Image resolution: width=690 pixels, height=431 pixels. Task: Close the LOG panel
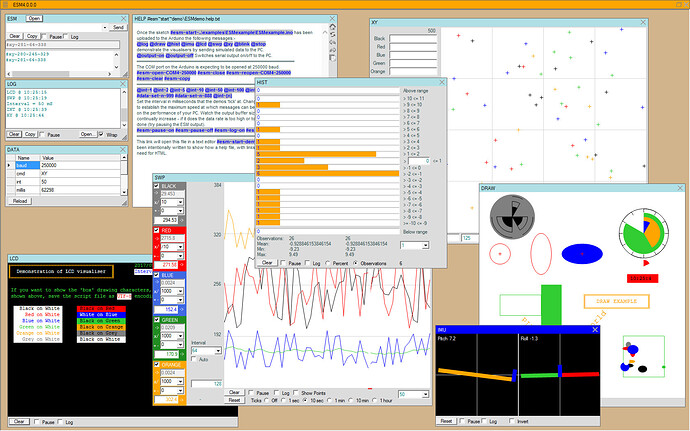pyautogui.click(x=123, y=84)
